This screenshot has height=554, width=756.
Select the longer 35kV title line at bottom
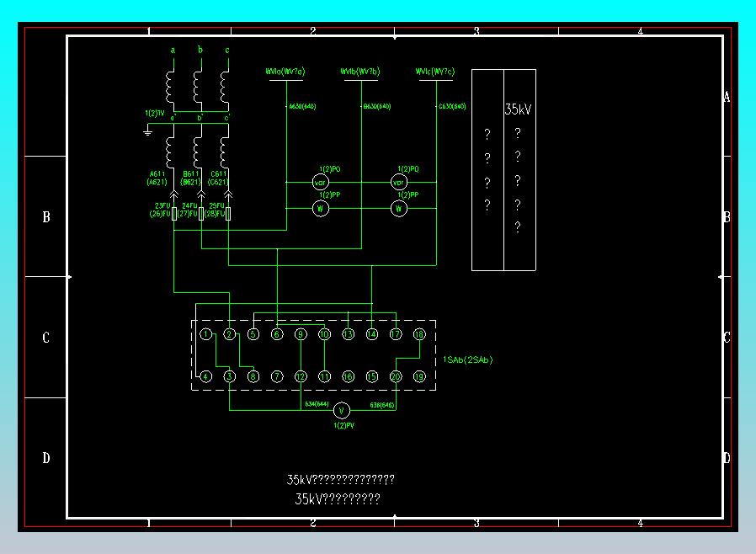[x=341, y=479]
